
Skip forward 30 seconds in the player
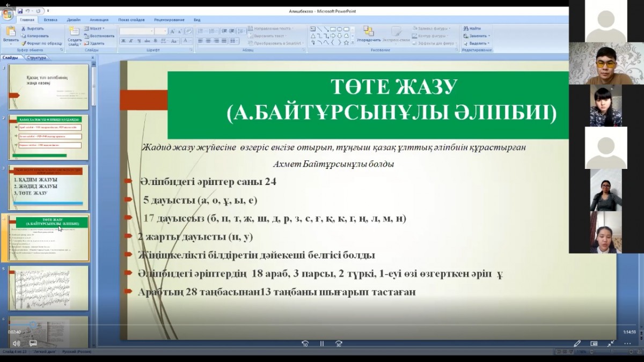[339, 344]
